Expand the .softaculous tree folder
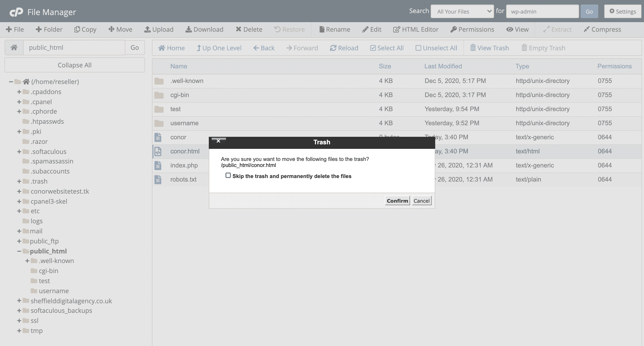The width and height of the screenshot is (644, 346). (x=19, y=152)
